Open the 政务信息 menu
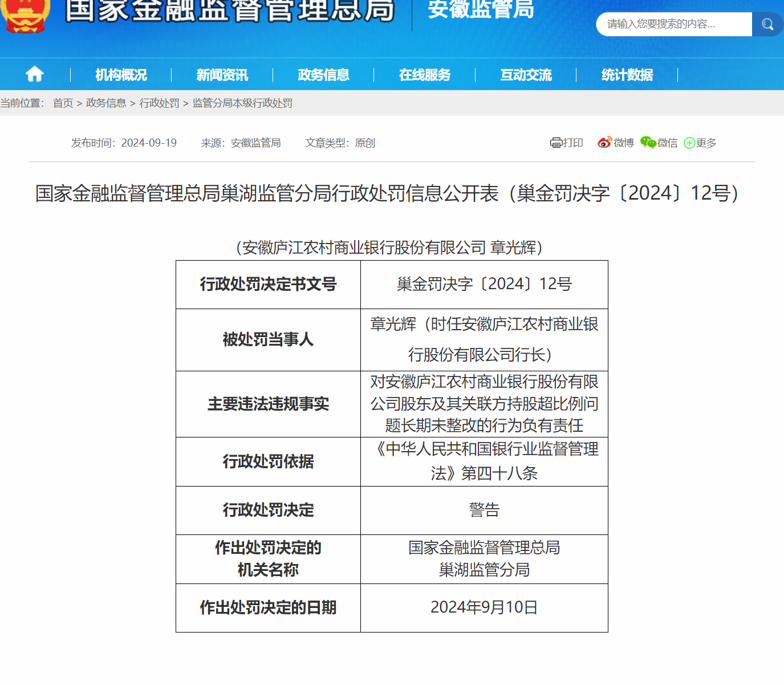Screen dimensions: 784x685 [x=323, y=75]
